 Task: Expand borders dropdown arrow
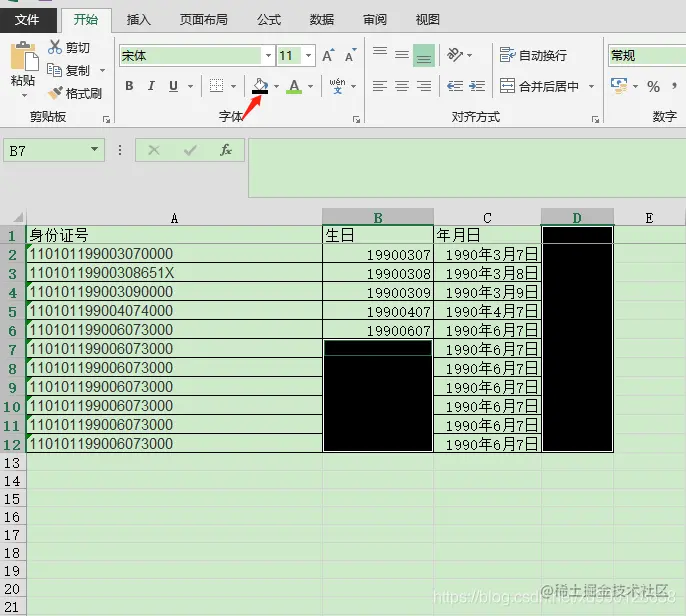coord(234,86)
